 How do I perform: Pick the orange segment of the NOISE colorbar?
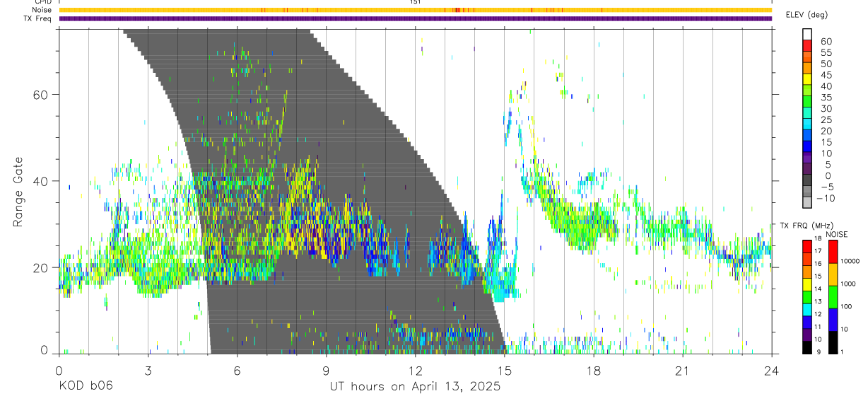tap(833, 274)
